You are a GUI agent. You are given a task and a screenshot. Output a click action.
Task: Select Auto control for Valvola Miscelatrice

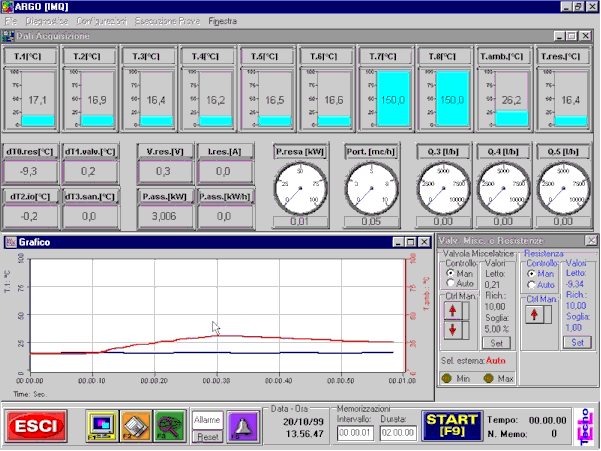click(450, 283)
